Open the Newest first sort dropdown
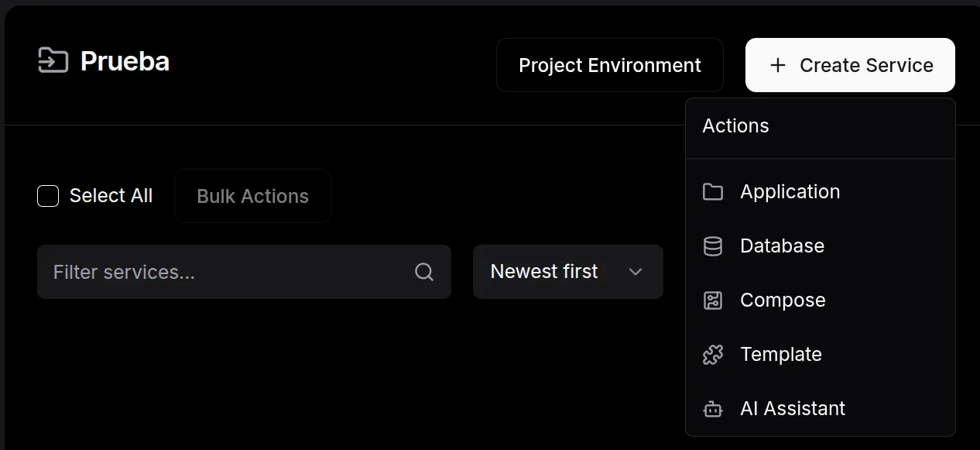Viewport: 980px width, 450px height. pyautogui.click(x=567, y=272)
